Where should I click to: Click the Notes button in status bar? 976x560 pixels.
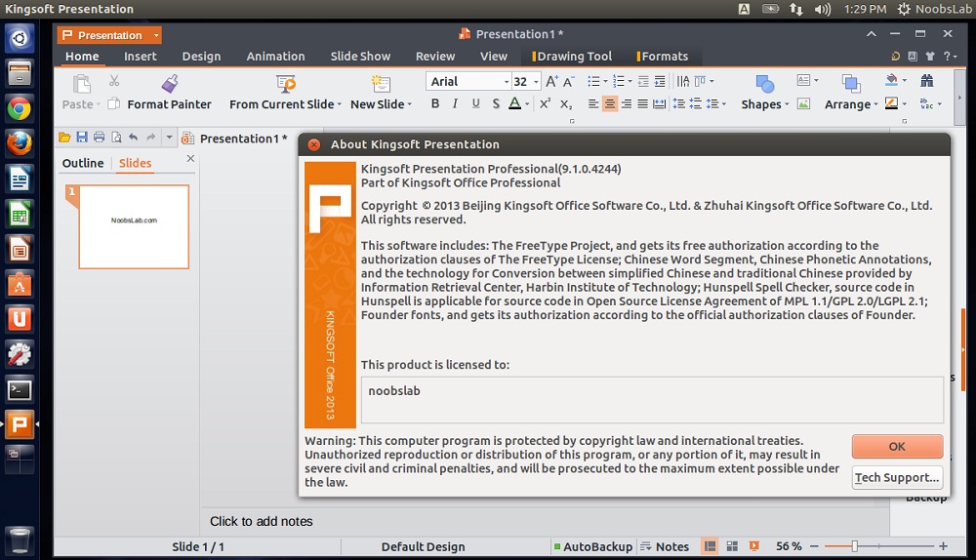click(665, 546)
